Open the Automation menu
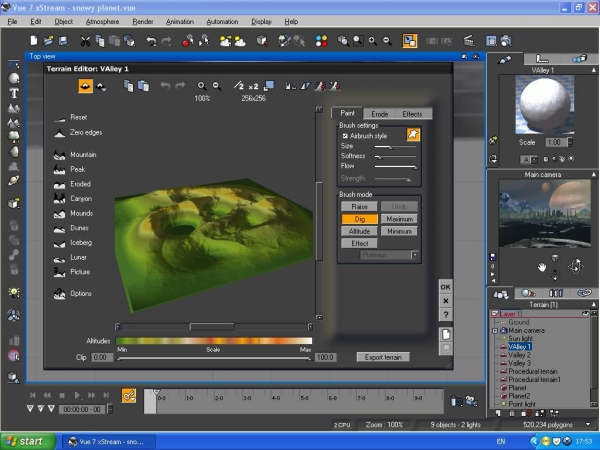Image resolution: width=600 pixels, height=450 pixels. (x=222, y=21)
